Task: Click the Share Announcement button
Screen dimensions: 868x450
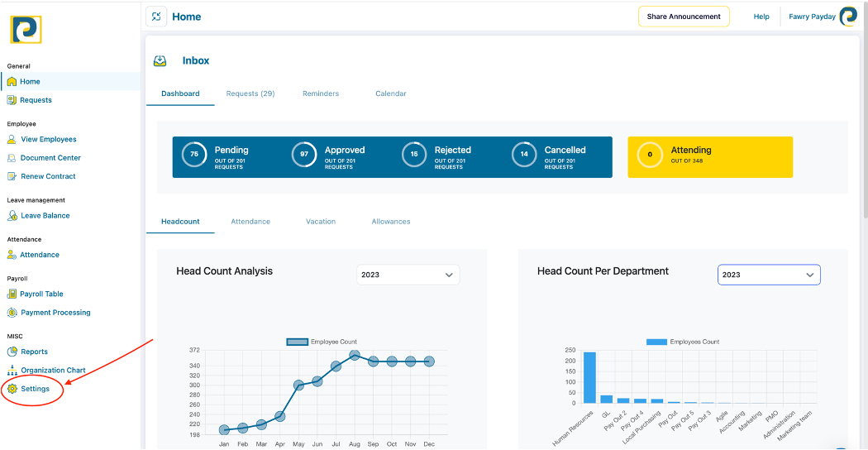Action: pos(684,17)
